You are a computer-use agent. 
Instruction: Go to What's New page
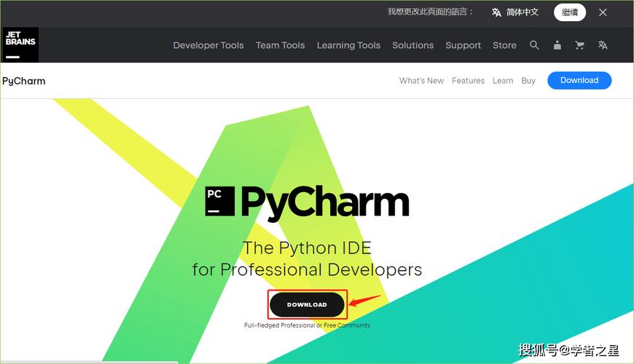421,80
